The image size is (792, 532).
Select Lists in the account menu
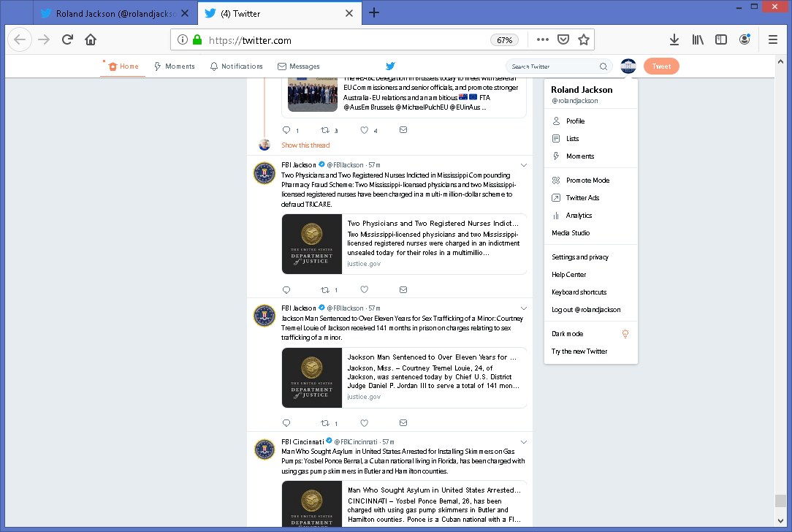tap(590, 139)
